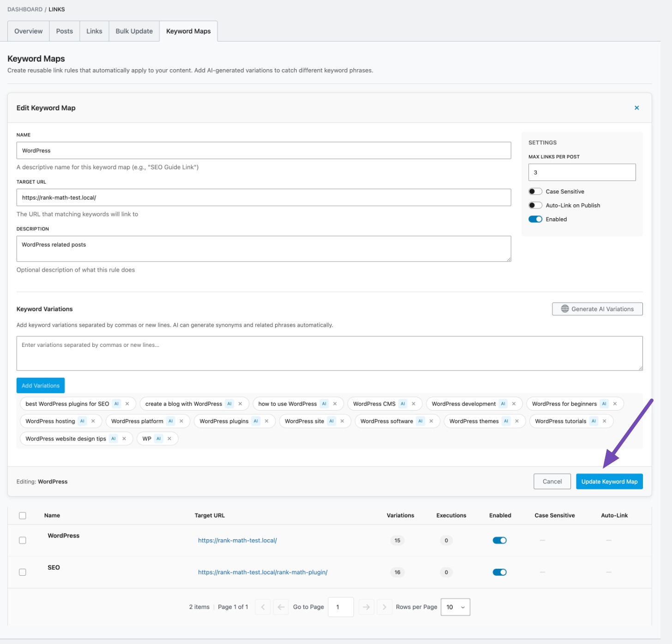This screenshot has height=644, width=672.
Task: Check the select-all checkbox in table header
Action: 23,515
